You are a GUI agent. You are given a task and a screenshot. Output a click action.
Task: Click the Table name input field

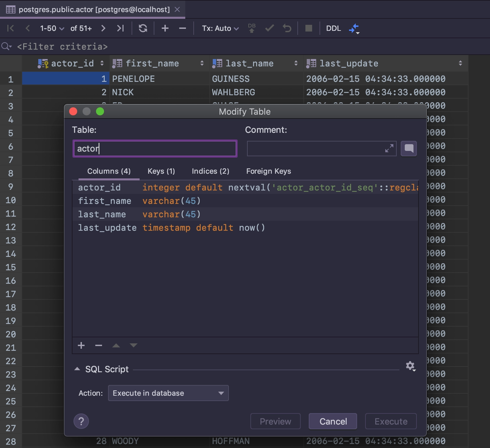(155, 149)
